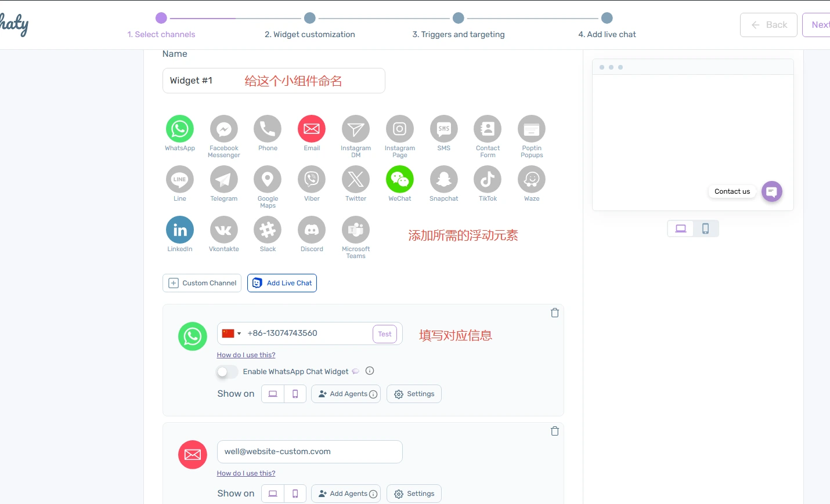Open the 'How do I use this?' link
The image size is (830, 504).
pos(246,355)
